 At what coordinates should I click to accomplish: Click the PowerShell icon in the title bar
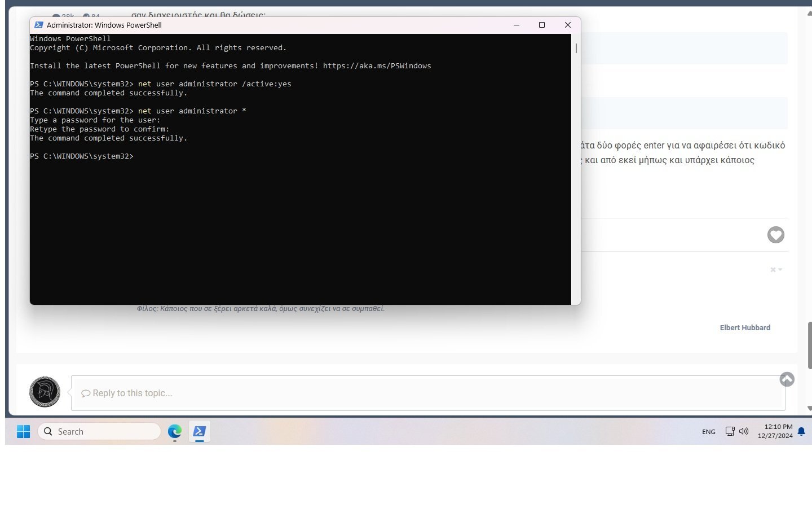tap(39, 25)
